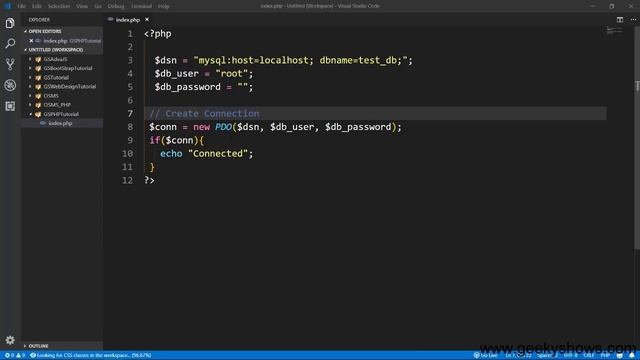Screen dimensions: 640x360
Task: Click the UTF-8 encoding indicator
Action: click(570, 356)
